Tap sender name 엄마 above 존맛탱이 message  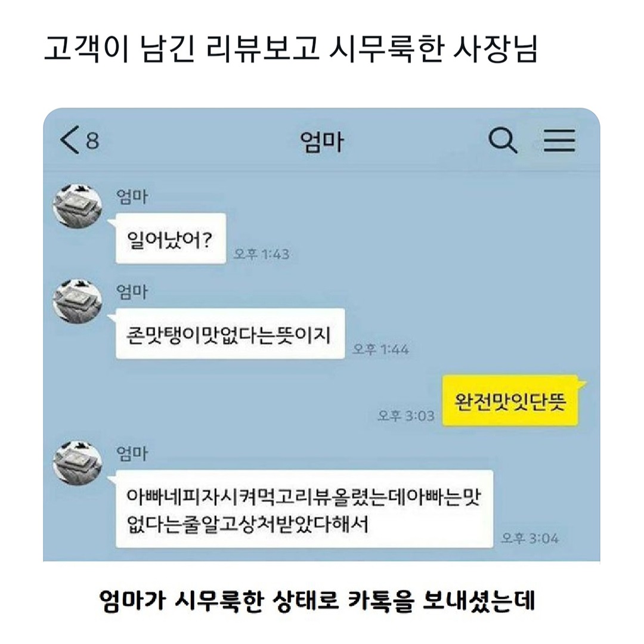132,292
